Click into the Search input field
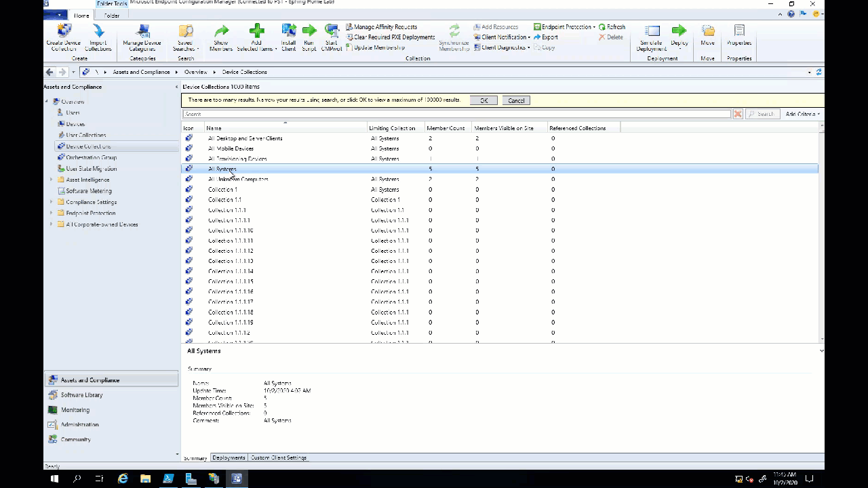The width and height of the screenshot is (868, 488). click(456, 114)
